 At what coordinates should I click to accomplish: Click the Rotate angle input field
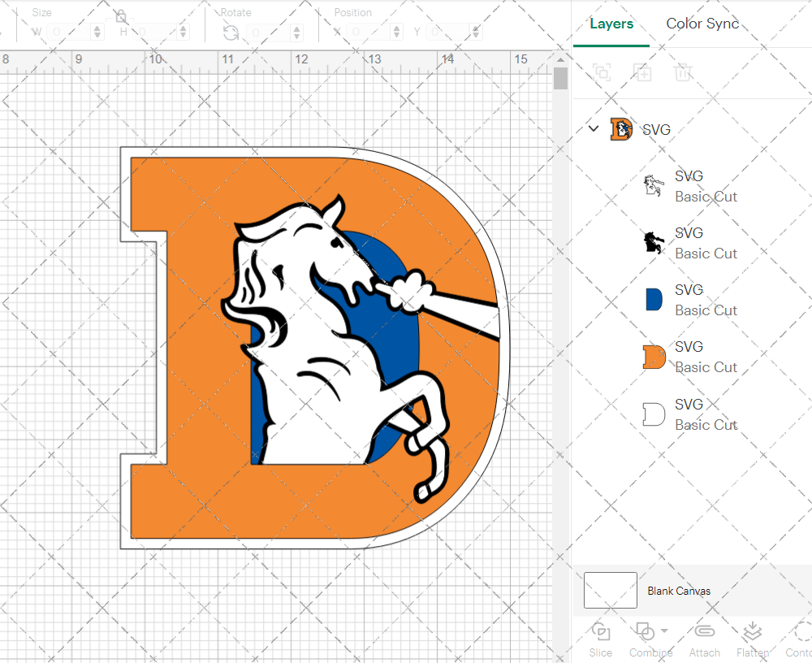click(x=270, y=32)
